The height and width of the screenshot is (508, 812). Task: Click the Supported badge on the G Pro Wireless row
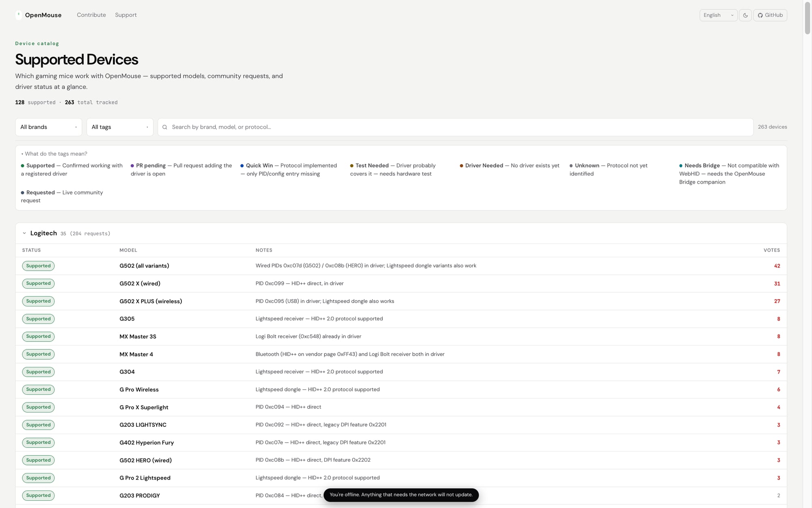38,390
